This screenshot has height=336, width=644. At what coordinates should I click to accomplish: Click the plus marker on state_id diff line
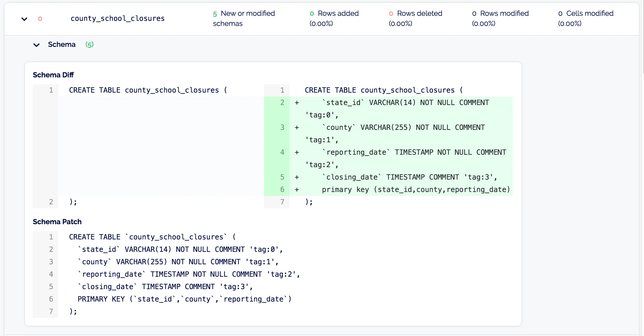tap(297, 103)
